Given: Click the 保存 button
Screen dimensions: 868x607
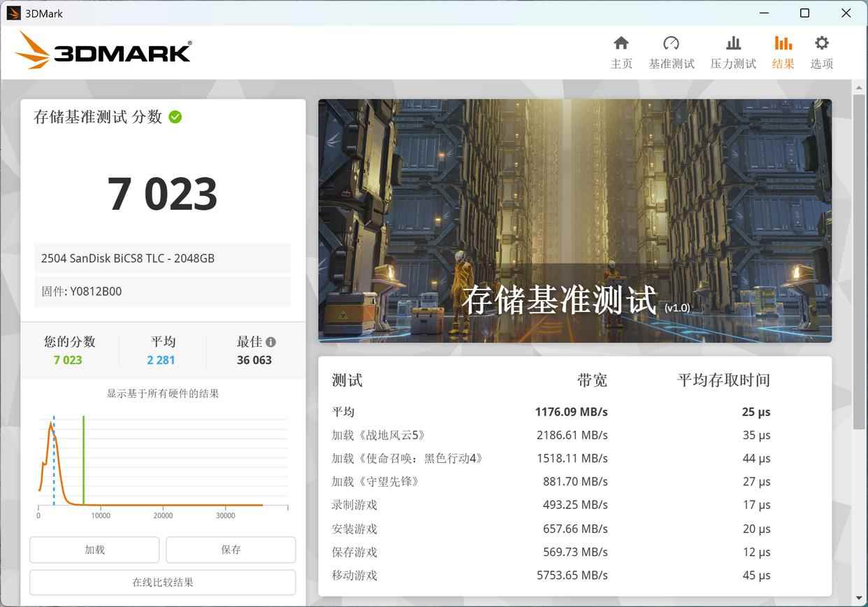Looking at the screenshot, I should (x=231, y=550).
